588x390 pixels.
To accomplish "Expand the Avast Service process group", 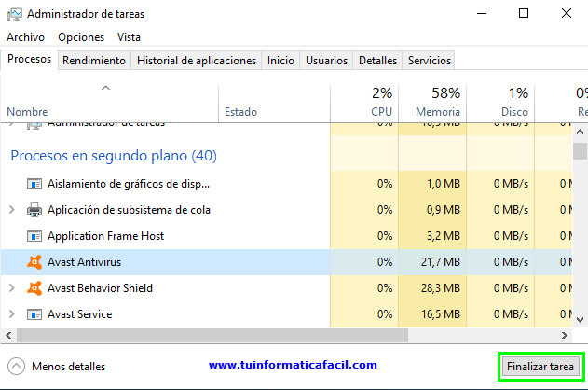I will click(11, 314).
